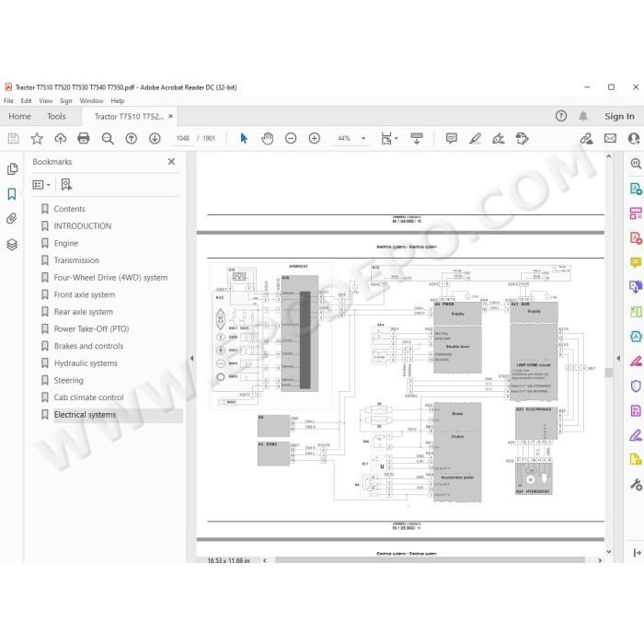
Task: Zoom in with the plus button
Action: pos(315,138)
